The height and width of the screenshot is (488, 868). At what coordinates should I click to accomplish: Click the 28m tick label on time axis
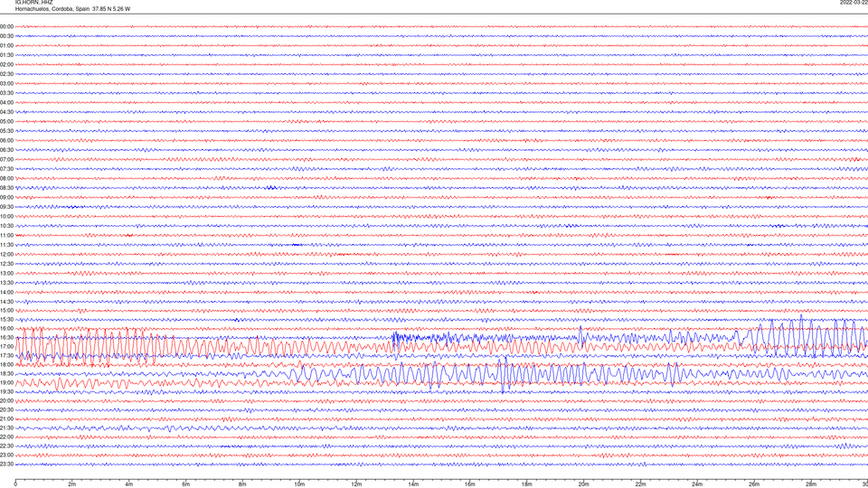coord(811,484)
